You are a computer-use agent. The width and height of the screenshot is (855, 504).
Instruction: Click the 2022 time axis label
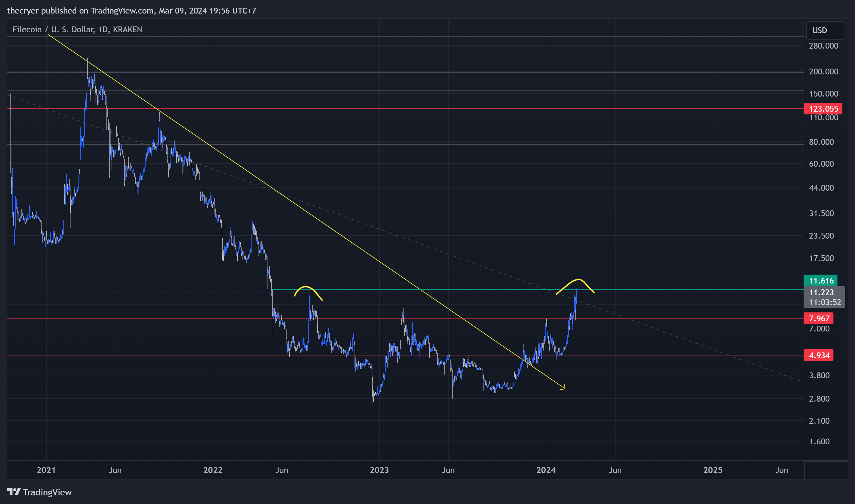(213, 470)
